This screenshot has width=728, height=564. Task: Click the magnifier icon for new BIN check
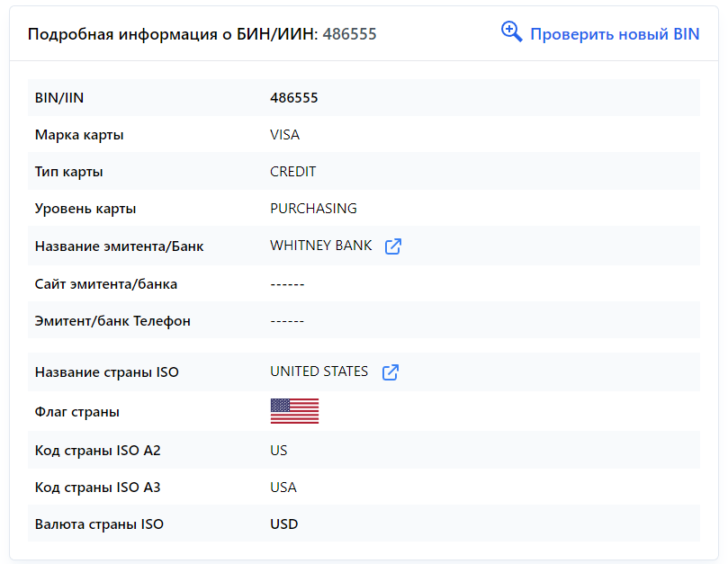coord(512,32)
